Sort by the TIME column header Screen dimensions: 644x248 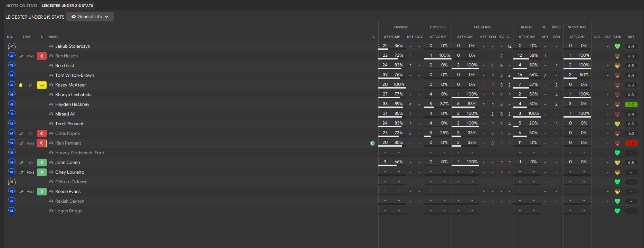click(x=27, y=37)
